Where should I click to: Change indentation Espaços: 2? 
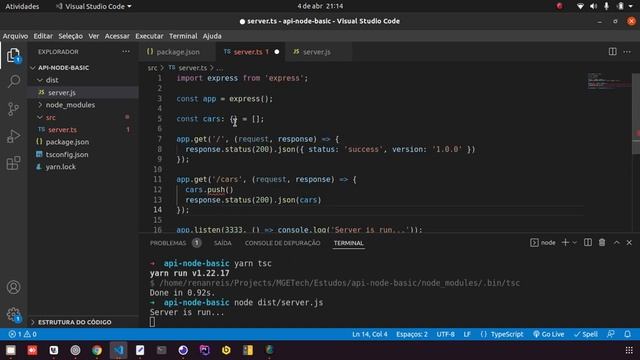[412, 334]
